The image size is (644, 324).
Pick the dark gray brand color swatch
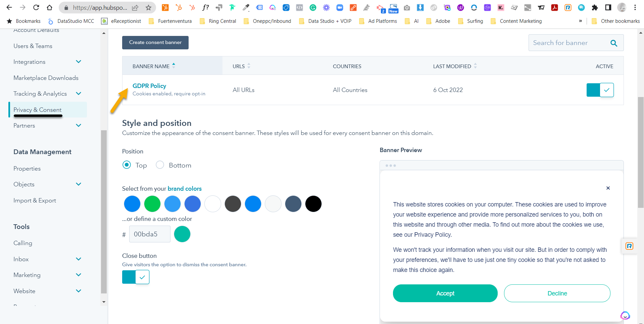233,203
